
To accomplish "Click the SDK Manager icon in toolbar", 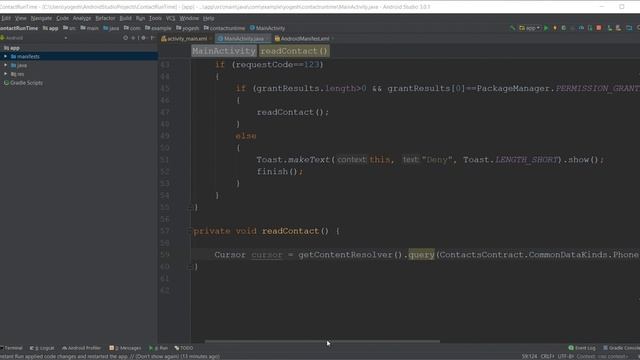I will [618, 28].
